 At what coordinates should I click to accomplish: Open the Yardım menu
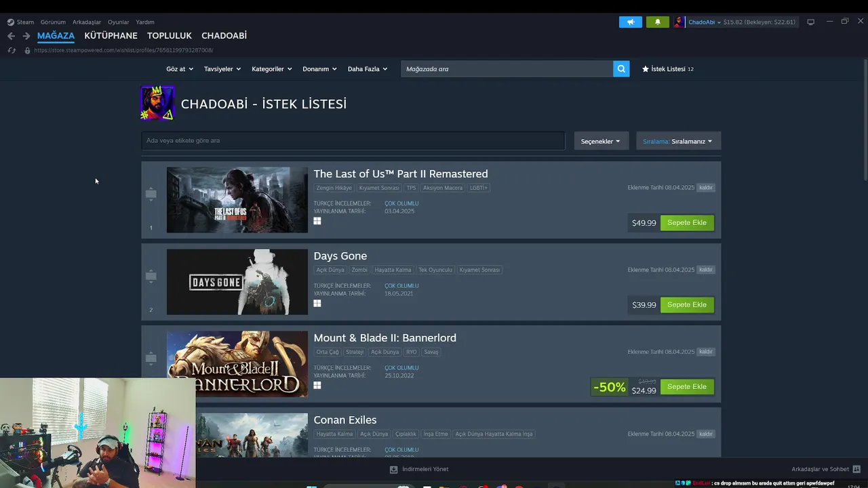(145, 22)
